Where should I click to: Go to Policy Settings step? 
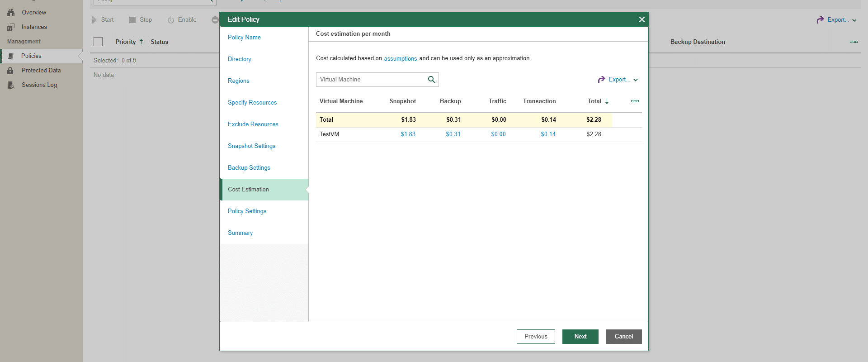click(247, 211)
